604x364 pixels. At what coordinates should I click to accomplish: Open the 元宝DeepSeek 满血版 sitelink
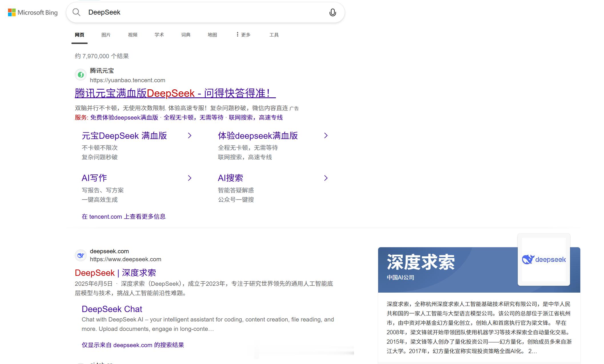pos(124,136)
